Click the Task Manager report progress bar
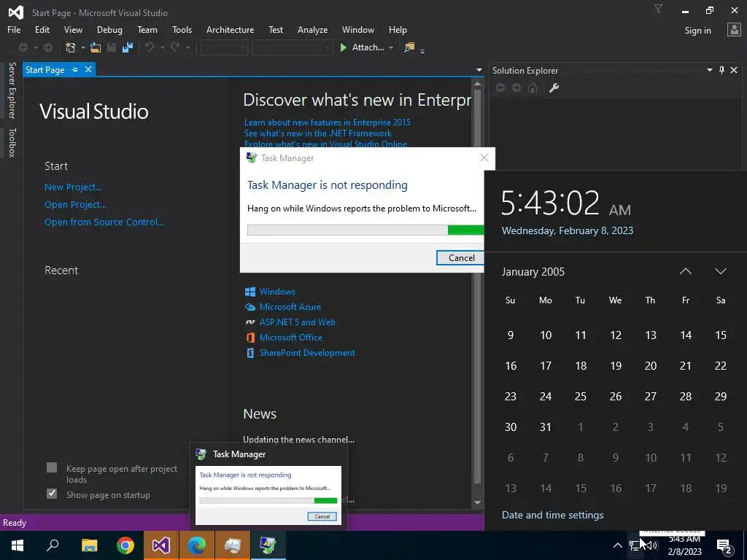Image resolution: width=747 pixels, height=560 pixels. coord(365,230)
